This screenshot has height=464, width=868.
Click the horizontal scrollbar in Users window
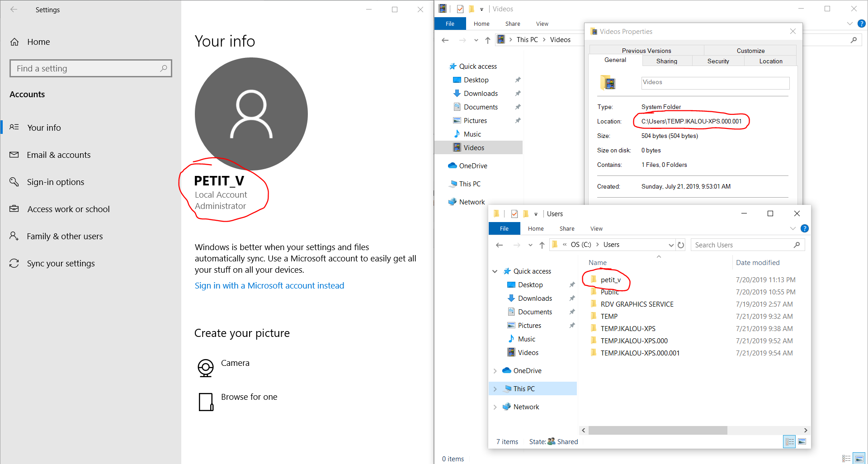click(658, 430)
